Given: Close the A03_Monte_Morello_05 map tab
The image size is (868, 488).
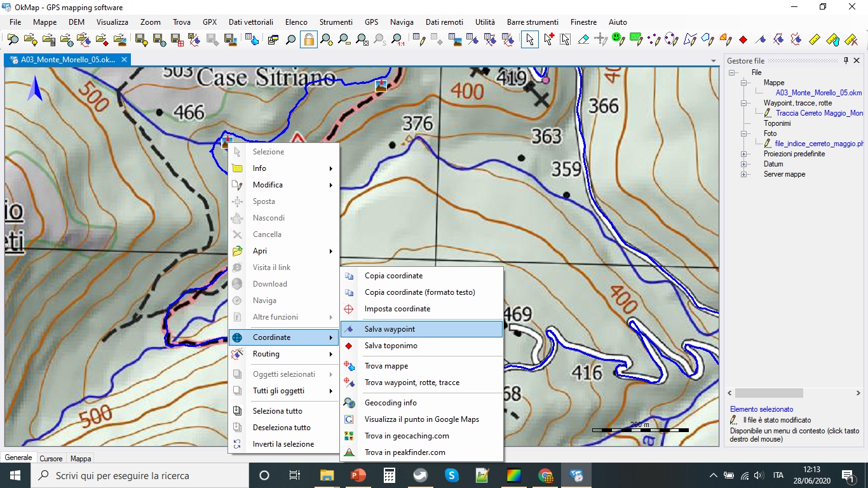Looking at the screenshot, I should (125, 60).
